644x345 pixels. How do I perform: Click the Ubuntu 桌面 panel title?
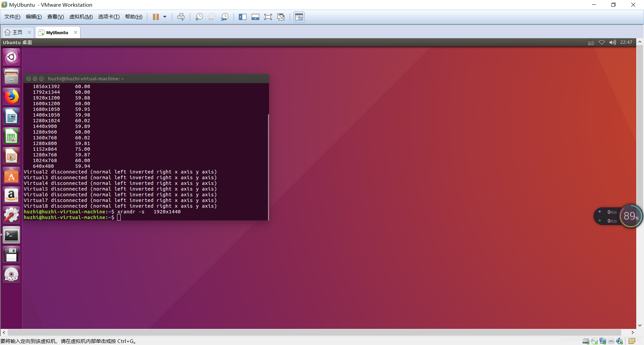point(17,43)
